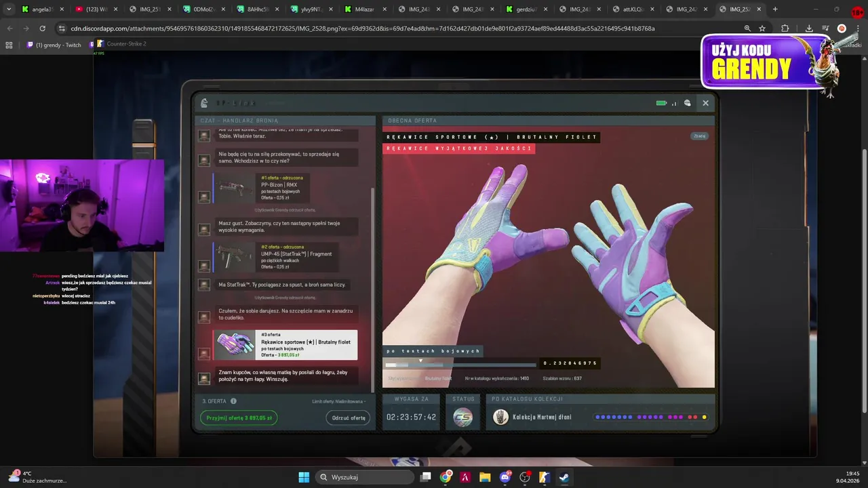Screen dimensions: 868x488
Task: Click the collection rarity dots bar
Action: (x=651, y=418)
